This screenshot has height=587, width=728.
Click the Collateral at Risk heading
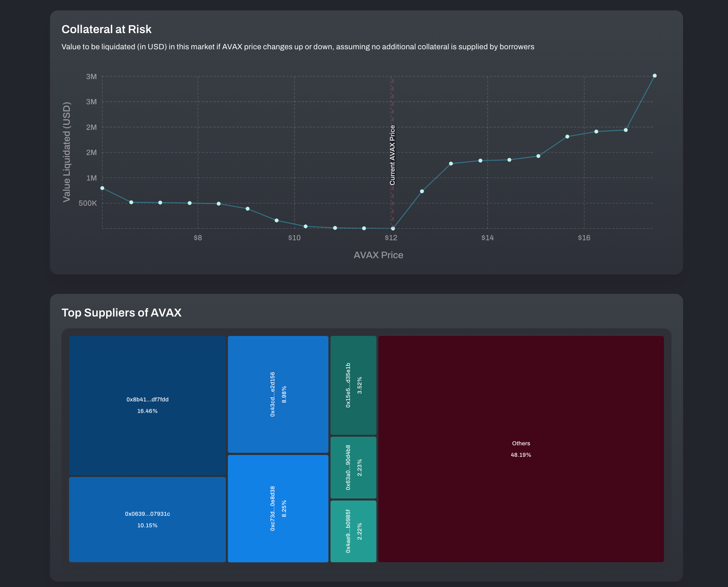106,29
